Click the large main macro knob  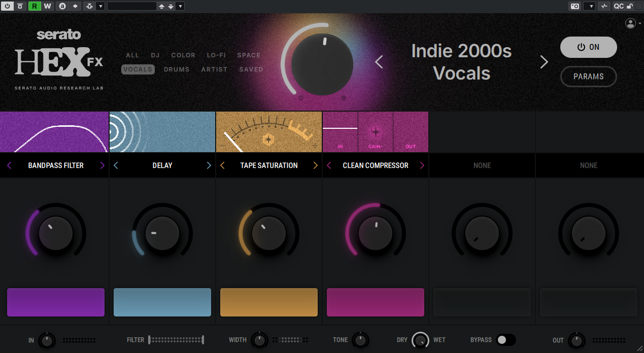click(322, 64)
